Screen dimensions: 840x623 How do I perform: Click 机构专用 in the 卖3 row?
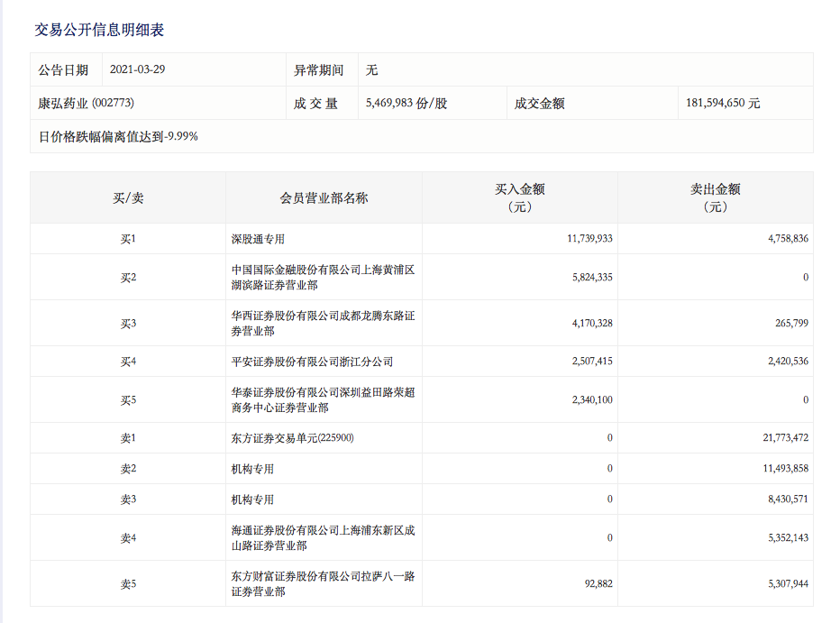[x=253, y=499]
